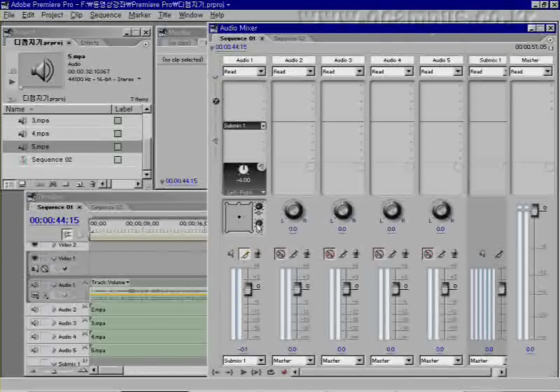Solo the Audio 2 mixer track

294,254
